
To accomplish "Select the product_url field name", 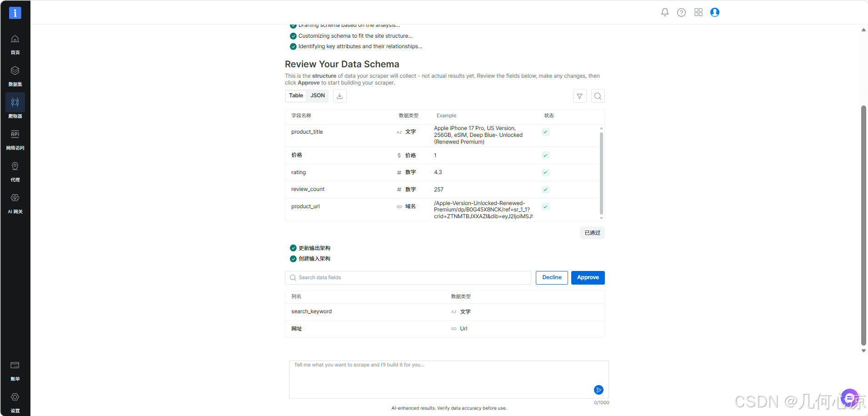I will [305, 206].
